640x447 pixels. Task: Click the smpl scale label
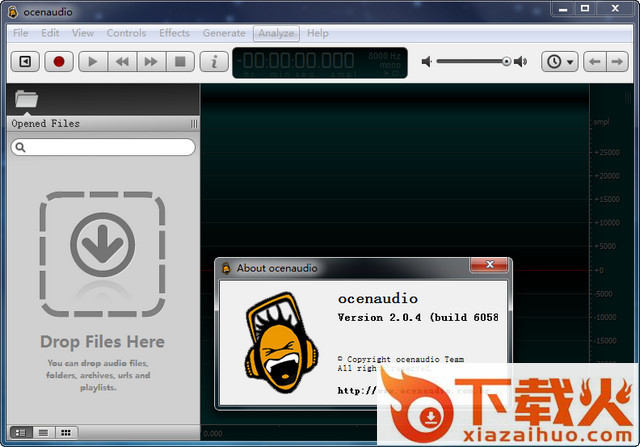point(601,122)
